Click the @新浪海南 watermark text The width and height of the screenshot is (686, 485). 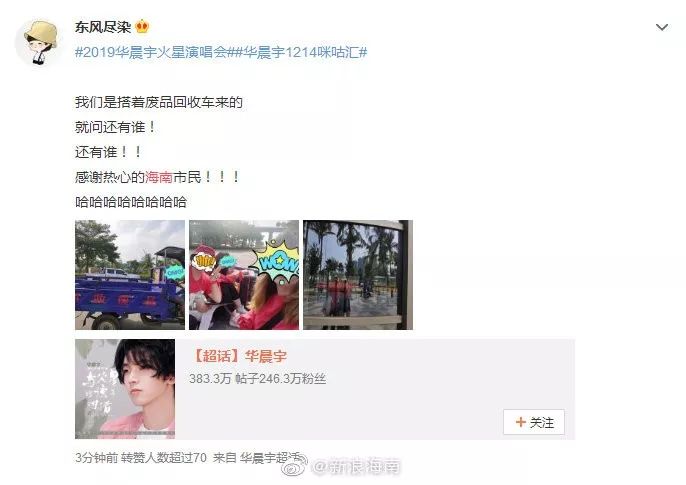355,467
